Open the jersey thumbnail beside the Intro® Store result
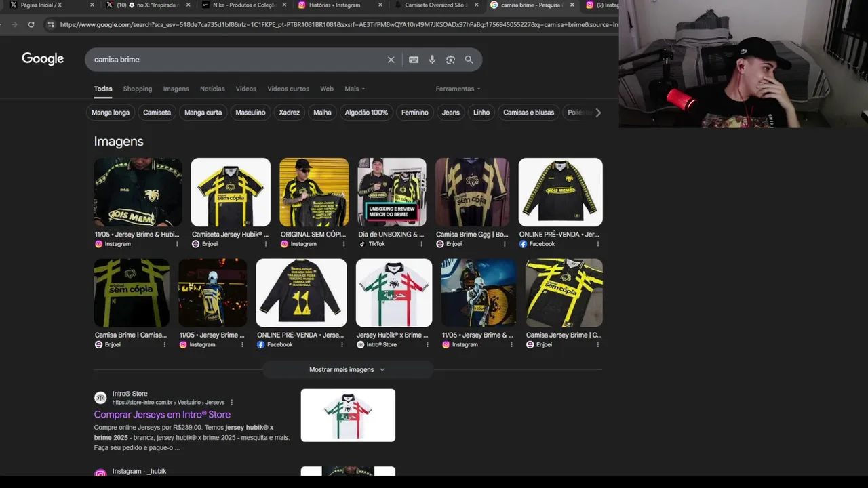Image resolution: width=868 pixels, height=488 pixels. pos(348,415)
